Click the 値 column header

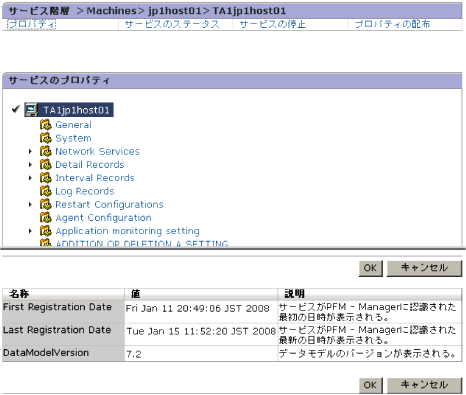click(201, 294)
